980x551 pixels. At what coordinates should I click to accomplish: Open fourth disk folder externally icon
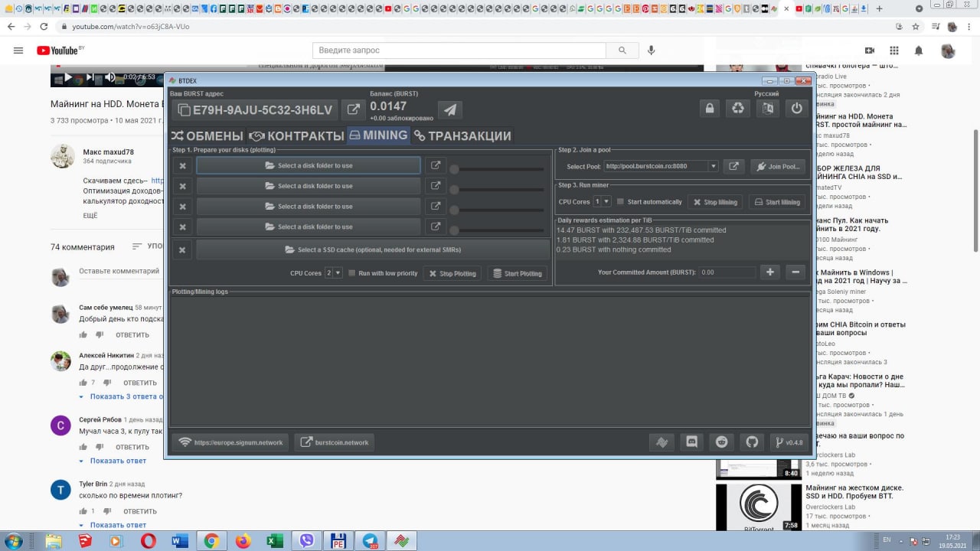pyautogui.click(x=436, y=227)
